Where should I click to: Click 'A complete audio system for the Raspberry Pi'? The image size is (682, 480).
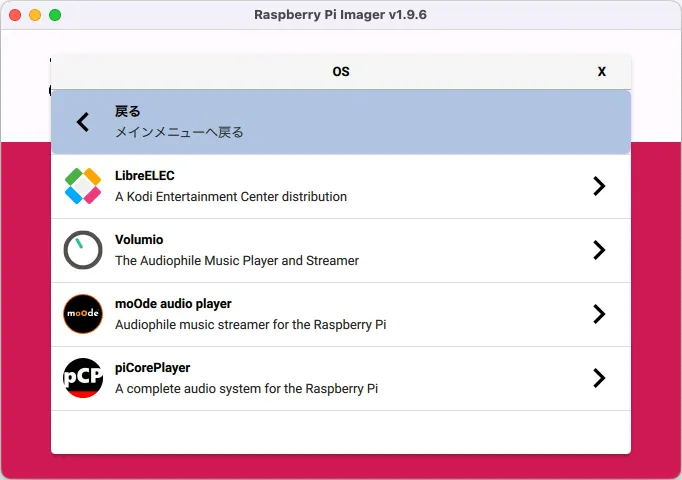(x=246, y=389)
